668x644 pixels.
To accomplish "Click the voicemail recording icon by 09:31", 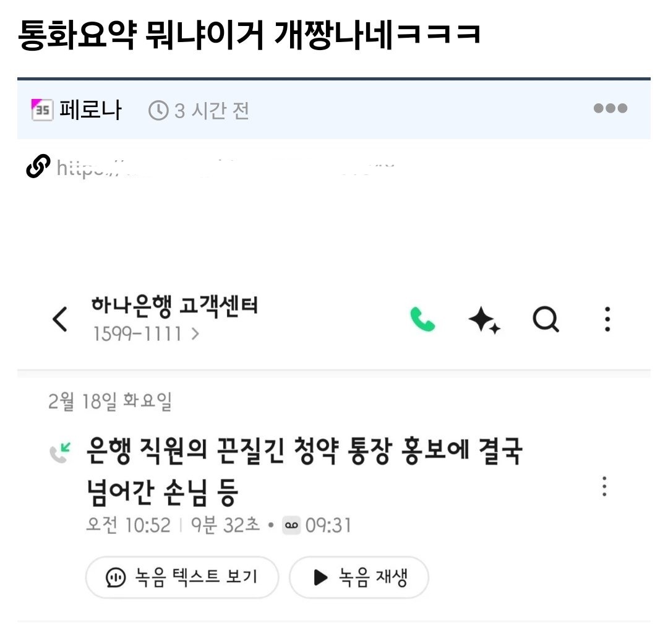I will pyautogui.click(x=291, y=525).
